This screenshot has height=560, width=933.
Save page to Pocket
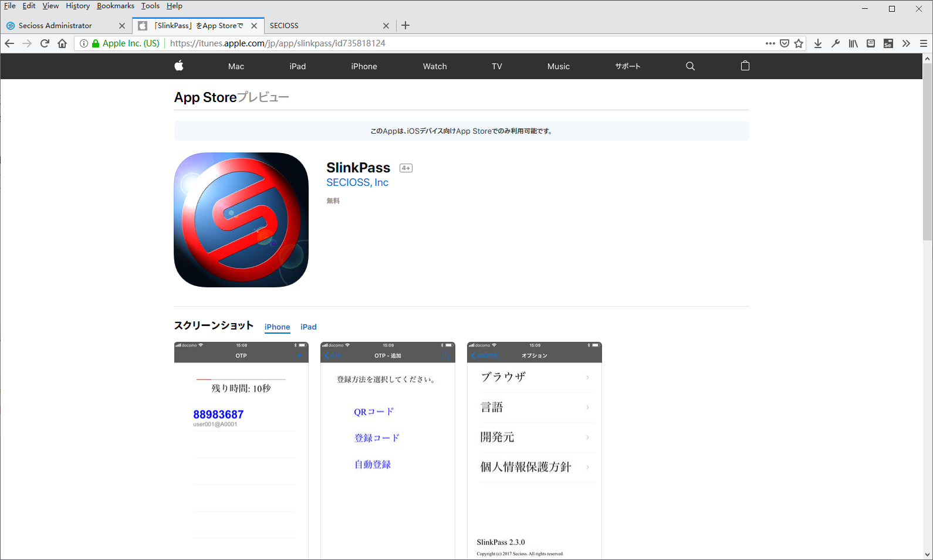point(785,43)
